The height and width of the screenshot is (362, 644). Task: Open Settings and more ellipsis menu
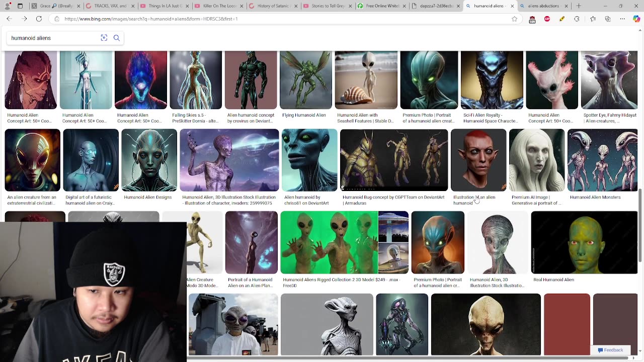(622, 19)
